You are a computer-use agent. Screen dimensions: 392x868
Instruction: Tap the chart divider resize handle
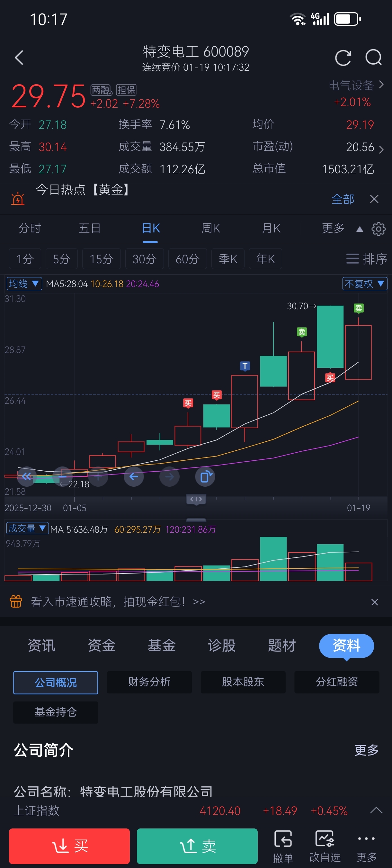pos(196,499)
